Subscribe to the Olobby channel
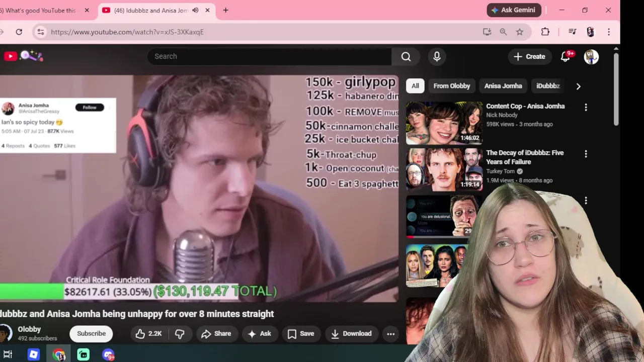 point(91,333)
